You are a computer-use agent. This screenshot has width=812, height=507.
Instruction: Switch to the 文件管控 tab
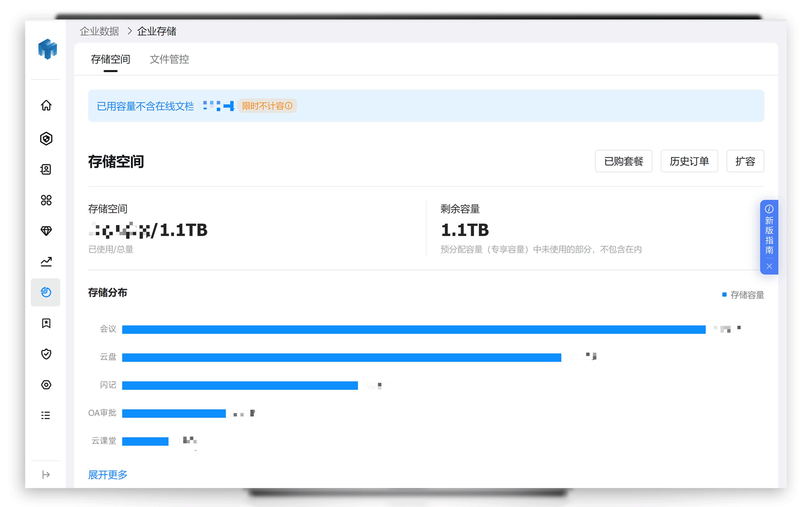pos(169,59)
